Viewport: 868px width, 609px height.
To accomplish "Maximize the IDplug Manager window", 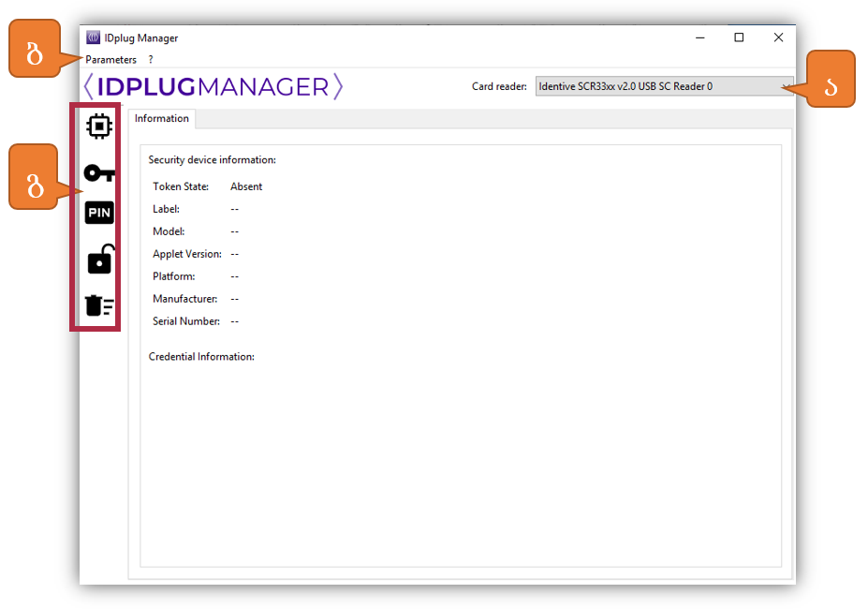I will [739, 38].
